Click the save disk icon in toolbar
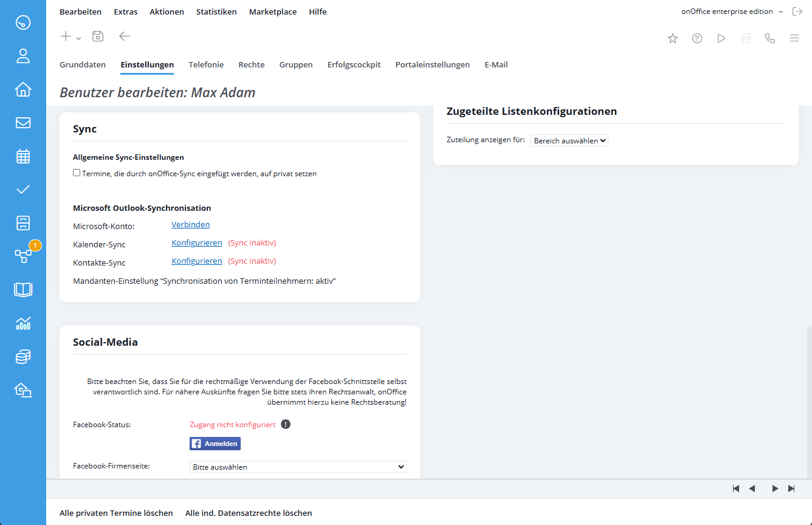The width and height of the screenshot is (812, 525). coord(98,36)
